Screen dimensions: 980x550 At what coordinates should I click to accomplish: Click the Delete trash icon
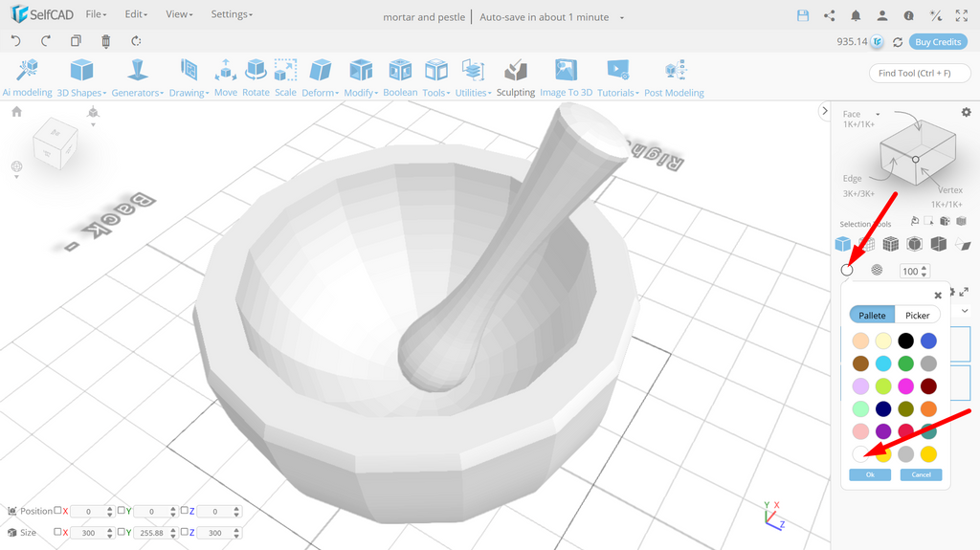coord(105,41)
